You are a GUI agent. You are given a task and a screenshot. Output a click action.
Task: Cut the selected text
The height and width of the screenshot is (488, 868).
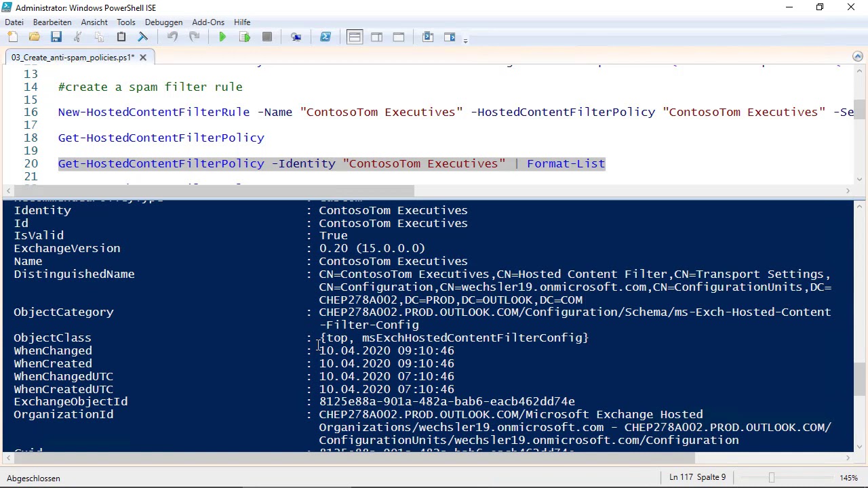point(77,37)
